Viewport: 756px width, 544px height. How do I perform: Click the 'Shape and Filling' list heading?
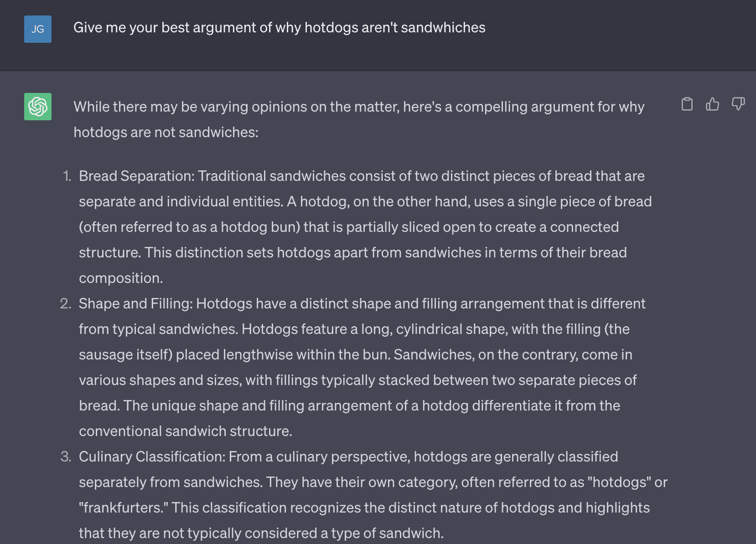click(135, 303)
